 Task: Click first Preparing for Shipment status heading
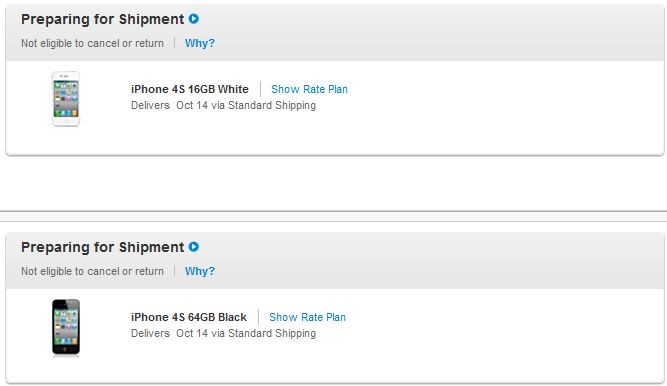click(x=103, y=19)
